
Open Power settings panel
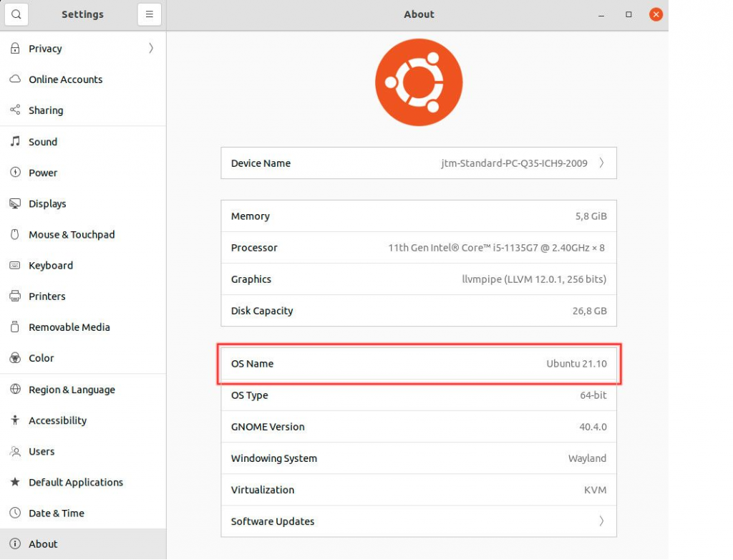point(83,172)
